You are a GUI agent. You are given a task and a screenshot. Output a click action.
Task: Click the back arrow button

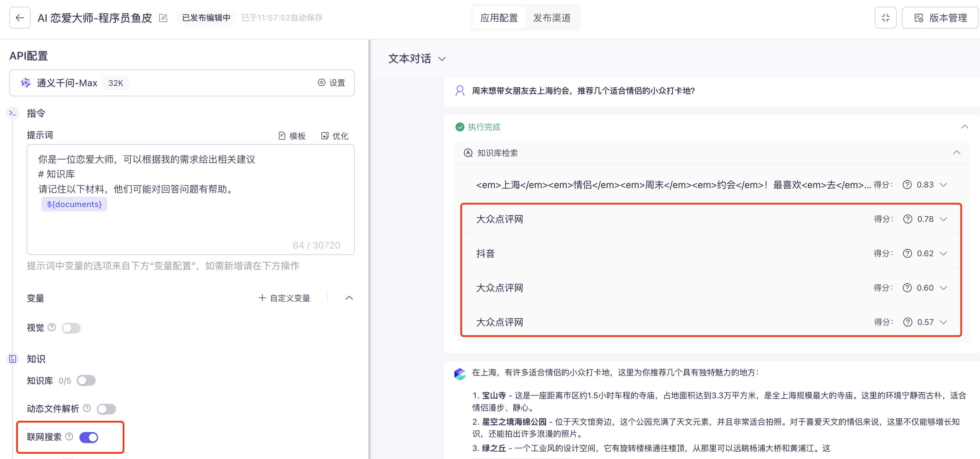(x=20, y=18)
